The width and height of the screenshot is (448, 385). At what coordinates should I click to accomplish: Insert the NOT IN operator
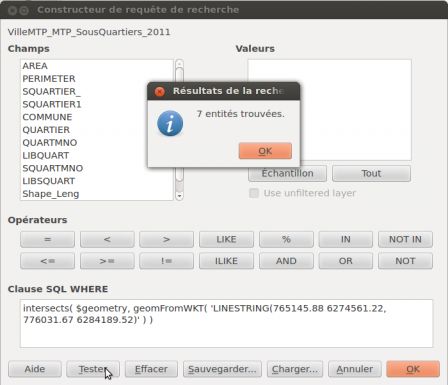(x=405, y=239)
